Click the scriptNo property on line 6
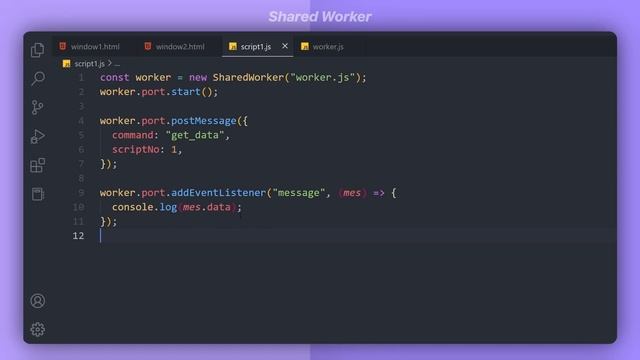Screen dimensions: 640x360 click(x=136, y=149)
